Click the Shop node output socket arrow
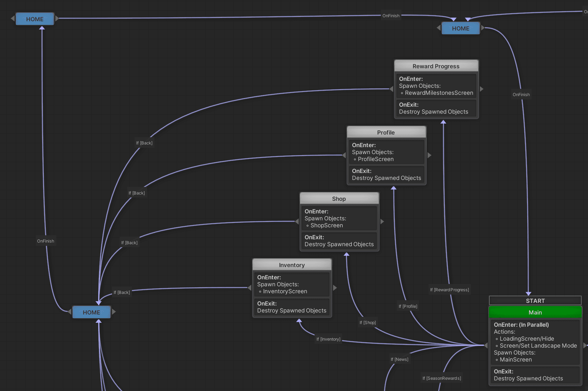The image size is (588, 391). [382, 221]
